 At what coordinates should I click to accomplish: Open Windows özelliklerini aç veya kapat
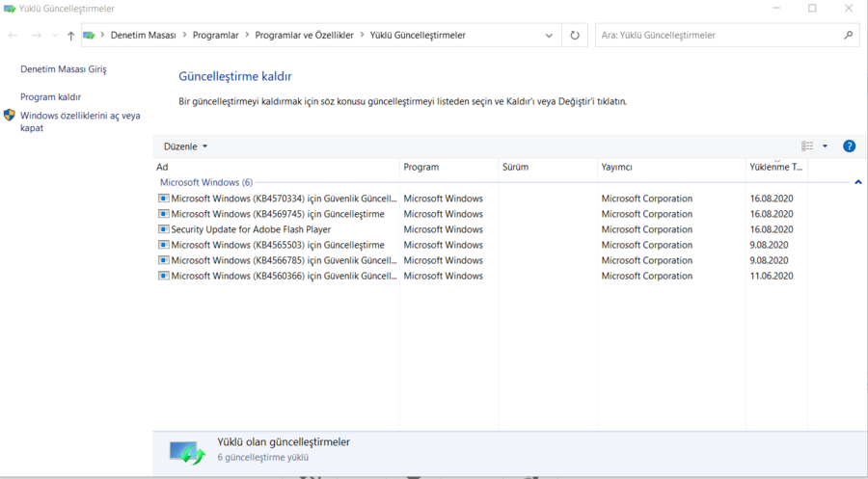pyautogui.click(x=80, y=121)
